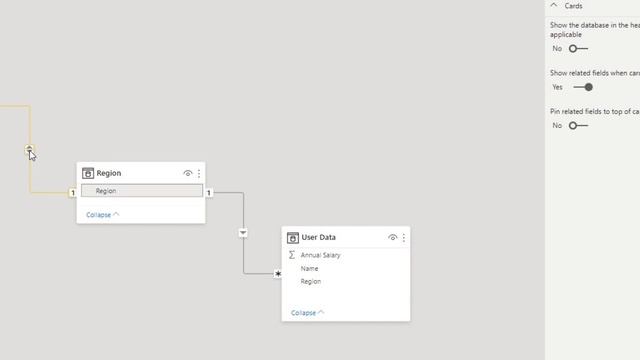Click the '1' cardinality marker left of Region table
The width and height of the screenshot is (640, 360).
73,193
